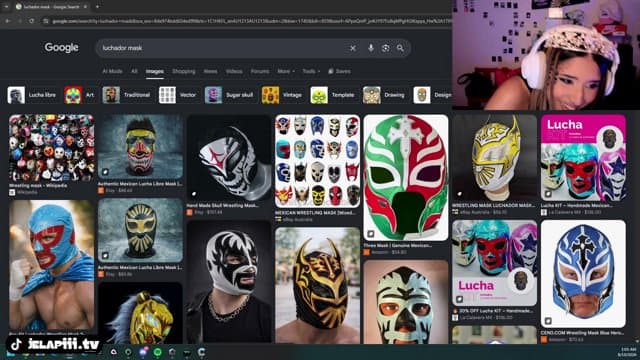Close the luchador mask browser tab
Image resolution: width=640 pixels, height=360 pixels.
tap(85, 7)
